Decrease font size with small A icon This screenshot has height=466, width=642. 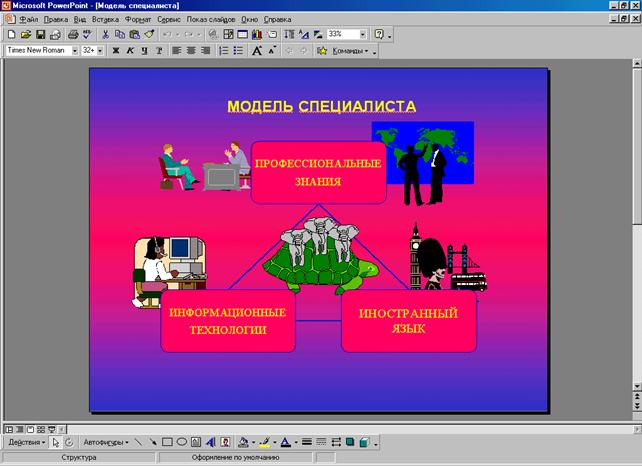272,51
